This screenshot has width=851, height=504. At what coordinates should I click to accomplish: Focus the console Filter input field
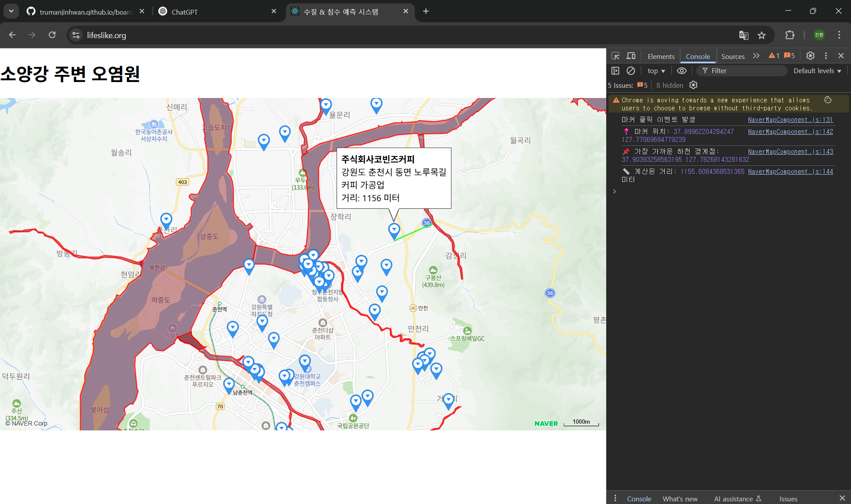pos(741,71)
